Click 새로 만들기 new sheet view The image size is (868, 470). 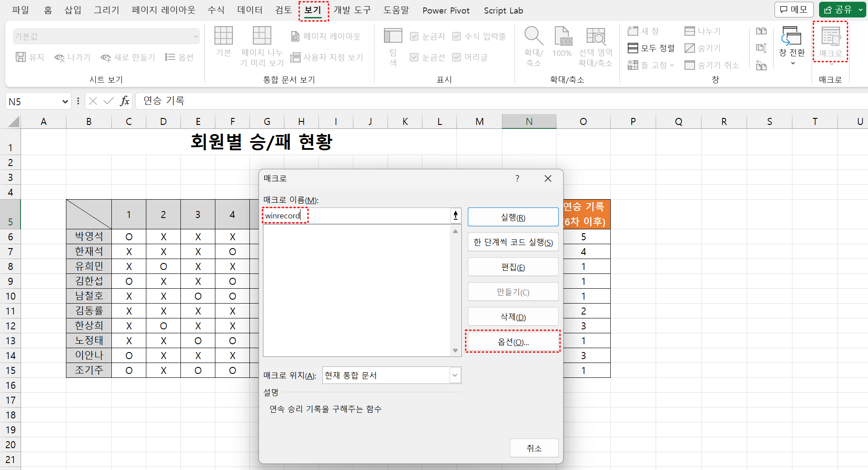[x=128, y=57]
